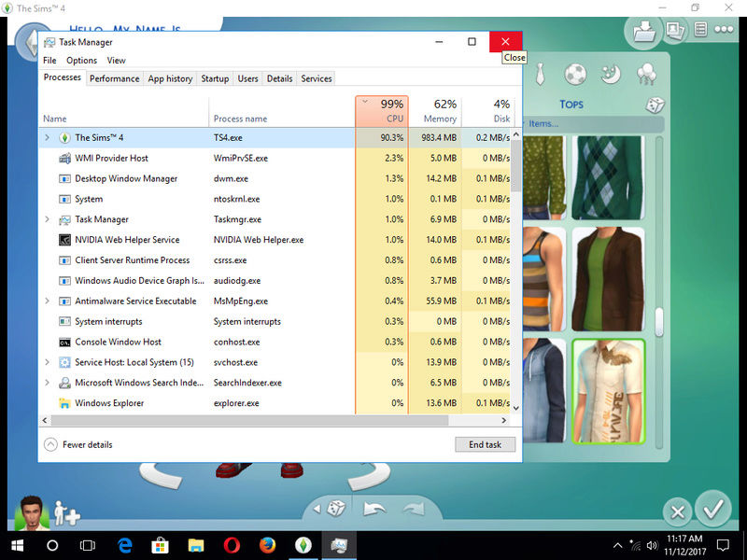Select the Windows Explorer process row
This screenshot has height=560, width=747.
(x=275, y=403)
